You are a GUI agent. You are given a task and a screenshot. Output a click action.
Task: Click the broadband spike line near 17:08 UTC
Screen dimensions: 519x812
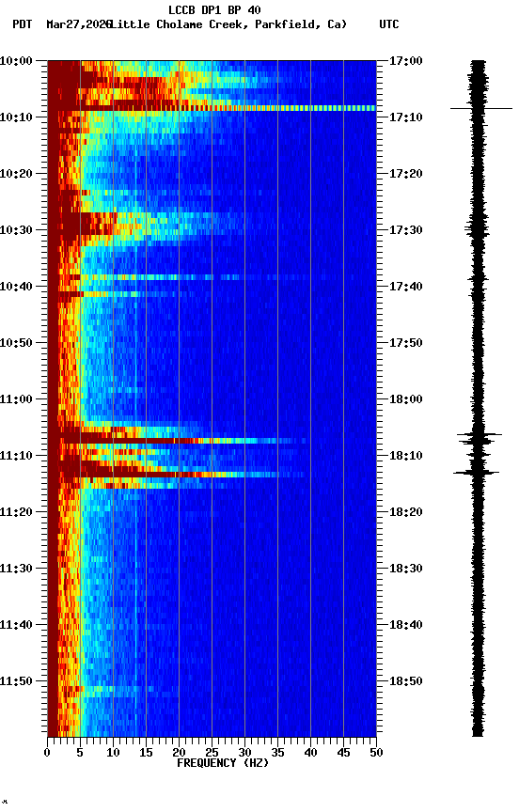click(212, 108)
